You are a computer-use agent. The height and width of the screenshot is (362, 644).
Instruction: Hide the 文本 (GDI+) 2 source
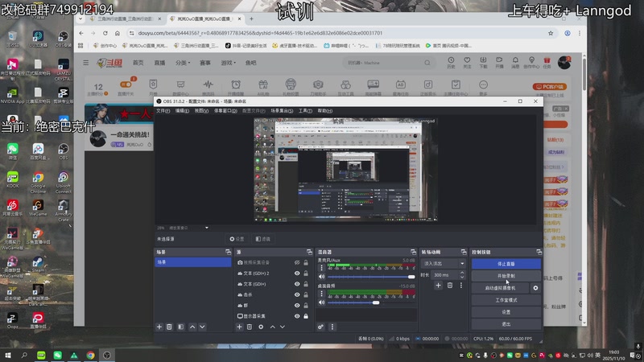click(297, 274)
